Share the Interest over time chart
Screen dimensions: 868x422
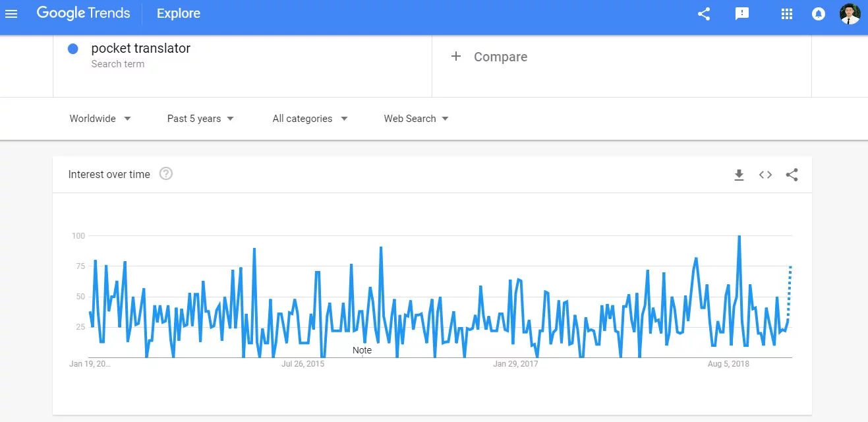tap(792, 175)
